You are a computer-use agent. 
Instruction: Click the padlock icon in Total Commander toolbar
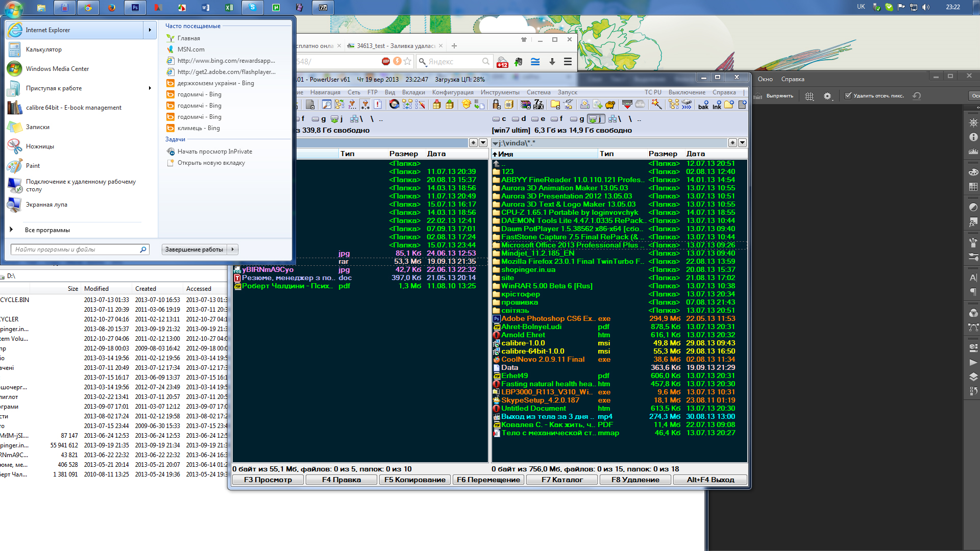[x=496, y=105]
